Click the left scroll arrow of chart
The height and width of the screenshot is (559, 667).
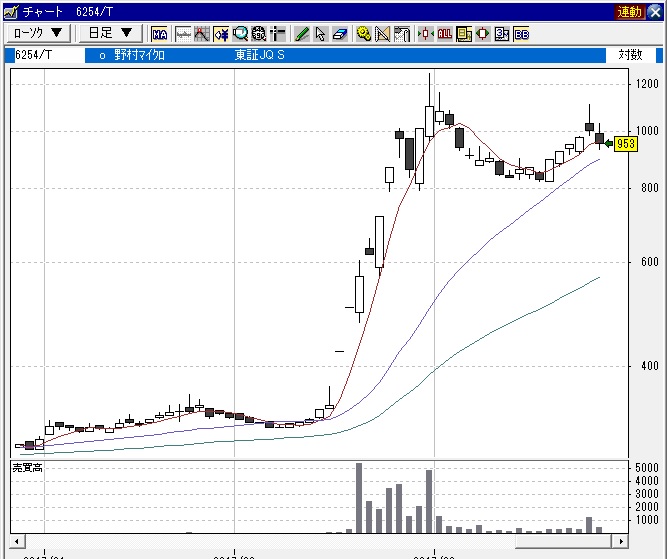17,541
